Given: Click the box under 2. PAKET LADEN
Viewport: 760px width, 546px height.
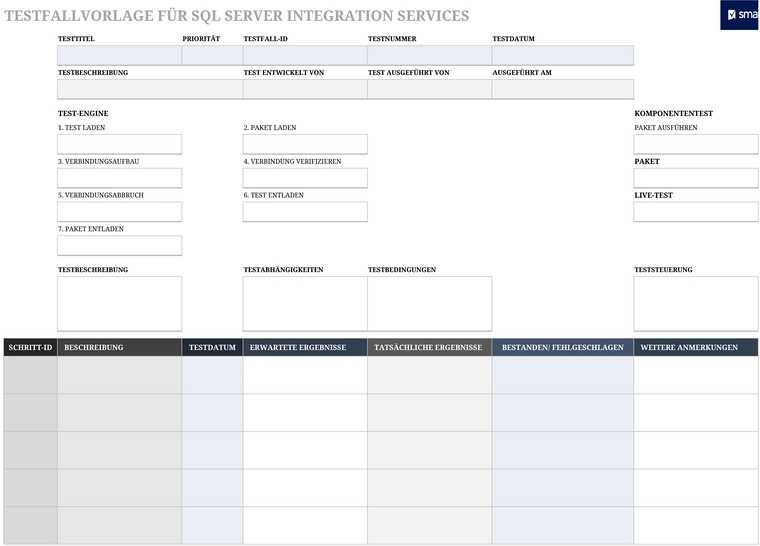Looking at the screenshot, I should coord(305,145).
